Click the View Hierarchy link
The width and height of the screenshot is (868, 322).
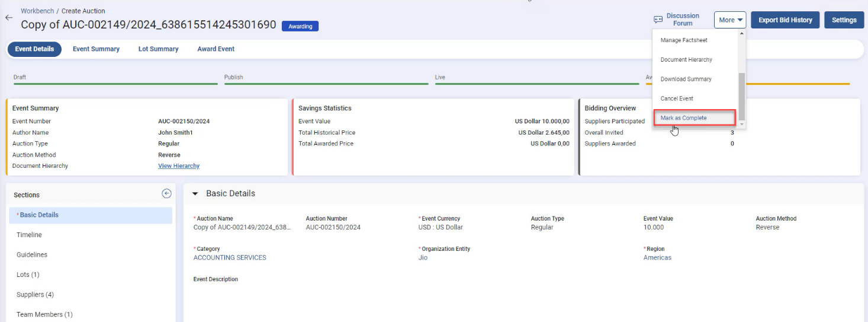[179, 166]
